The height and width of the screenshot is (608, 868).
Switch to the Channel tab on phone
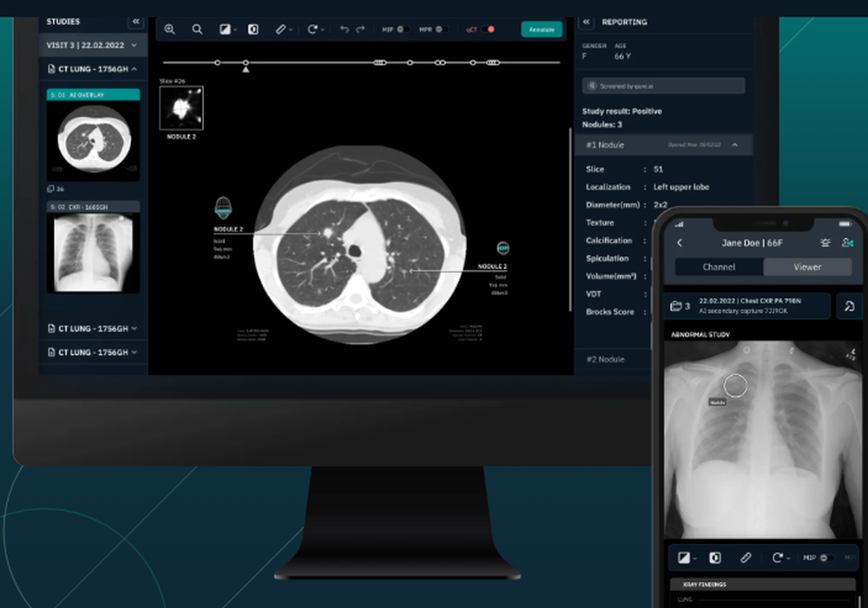pyautogui.click(x=719, y=266)
